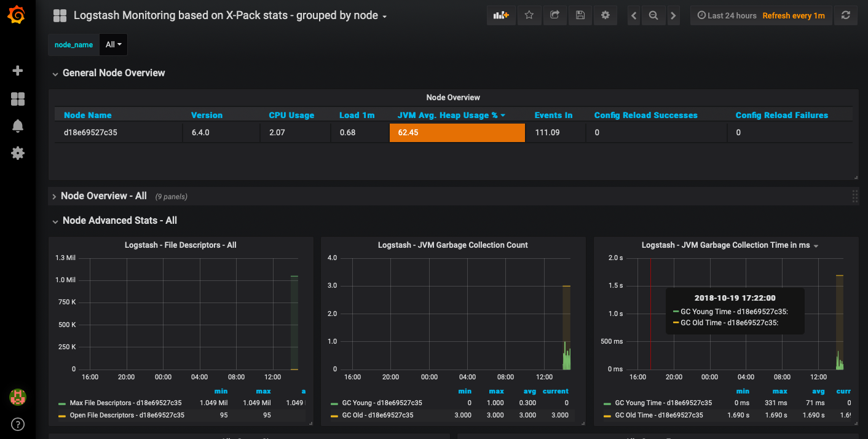868x439 pixels.
Task: Sort table by Load 1m column
Action: point(357,115)
